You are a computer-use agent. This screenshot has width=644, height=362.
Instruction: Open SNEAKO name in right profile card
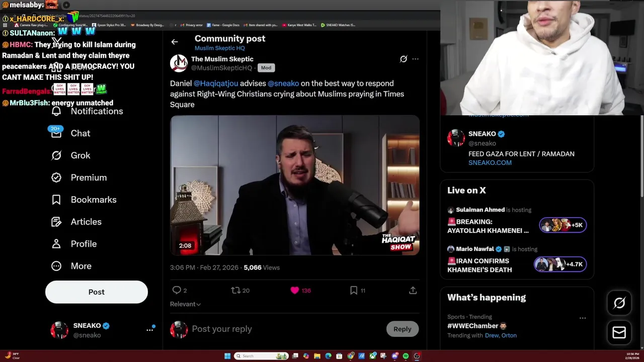[x=482, y=134]
